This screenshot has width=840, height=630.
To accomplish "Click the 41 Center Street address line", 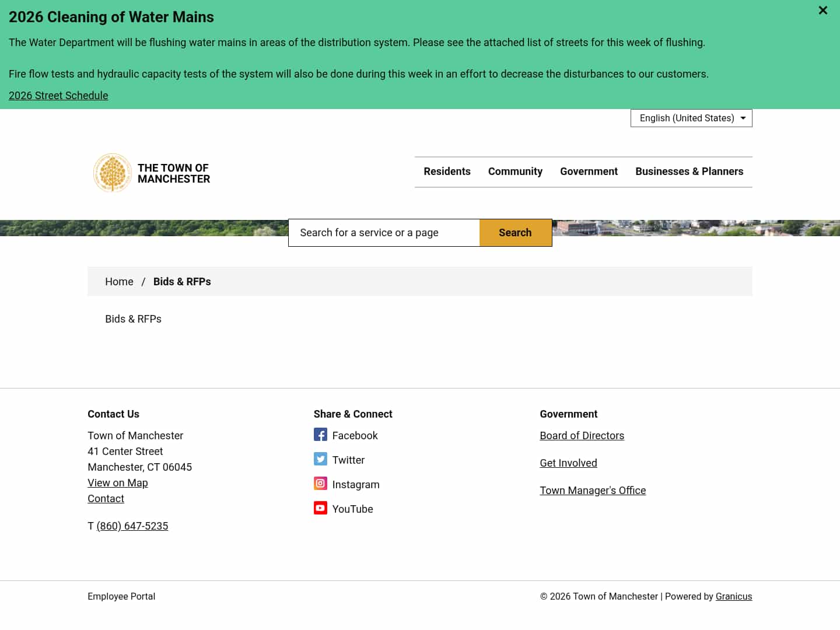I will [125, 452].
